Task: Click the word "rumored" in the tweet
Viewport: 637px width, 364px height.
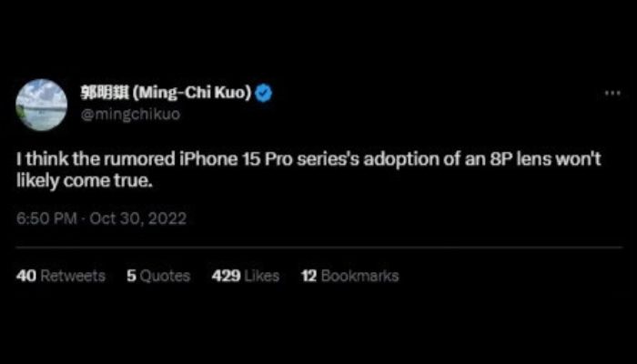Action: click(x=139, y=159)
